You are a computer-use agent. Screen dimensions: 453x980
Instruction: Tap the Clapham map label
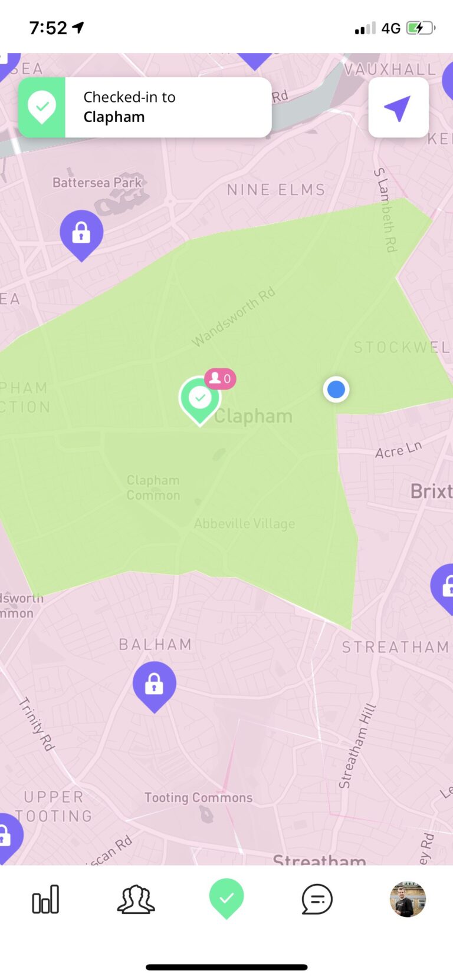point(253,416)
